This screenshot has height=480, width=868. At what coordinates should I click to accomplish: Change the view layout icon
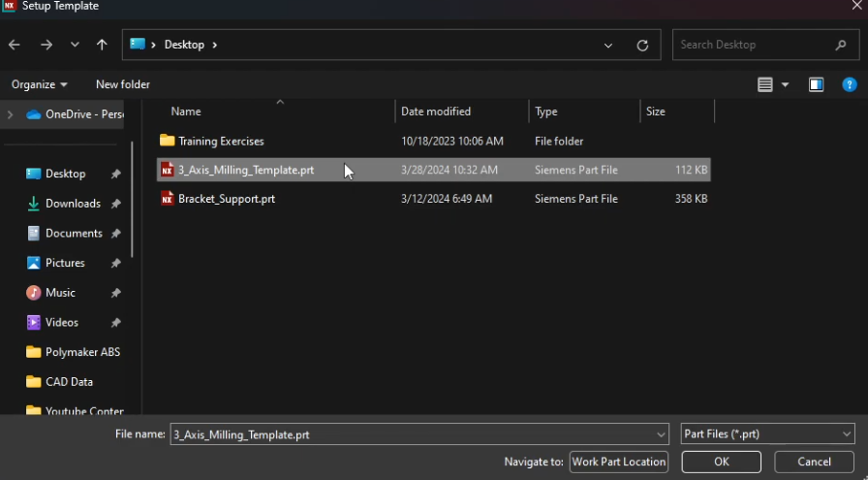pyautogui.click(x=765, y=84)
